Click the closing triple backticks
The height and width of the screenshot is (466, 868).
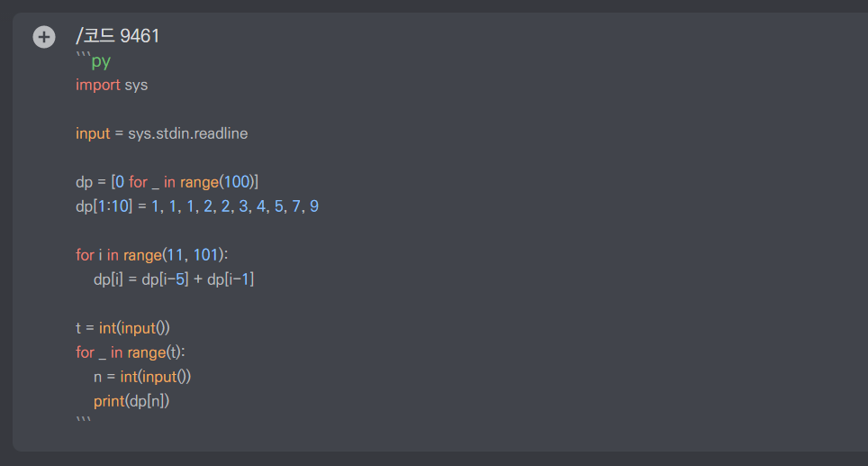pyautogui.click(x=83, y=421)
